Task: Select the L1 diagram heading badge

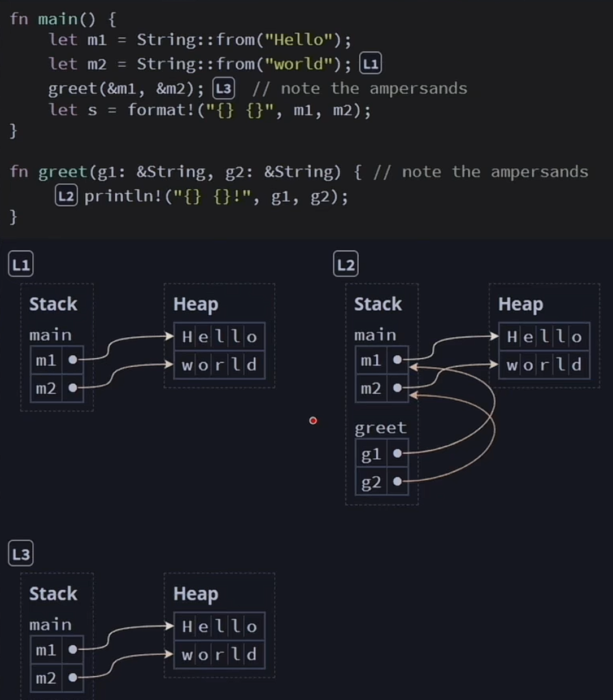Action: click(x=21, y=264)
